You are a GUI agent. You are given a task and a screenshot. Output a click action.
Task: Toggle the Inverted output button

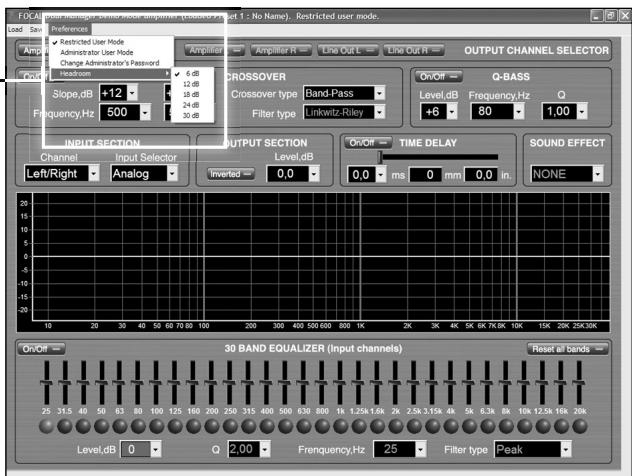tap(231, 174)
